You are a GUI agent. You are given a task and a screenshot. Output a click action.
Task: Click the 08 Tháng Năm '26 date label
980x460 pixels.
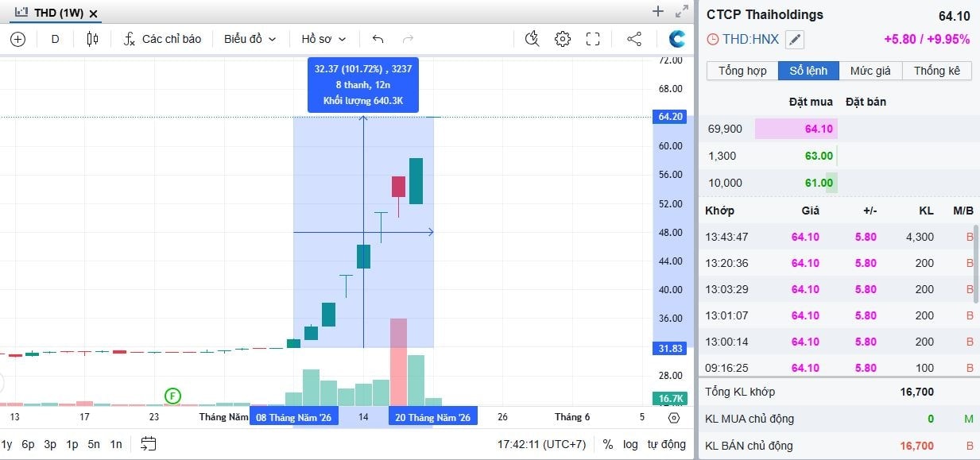pyautogui.click(x=293, y=417)
